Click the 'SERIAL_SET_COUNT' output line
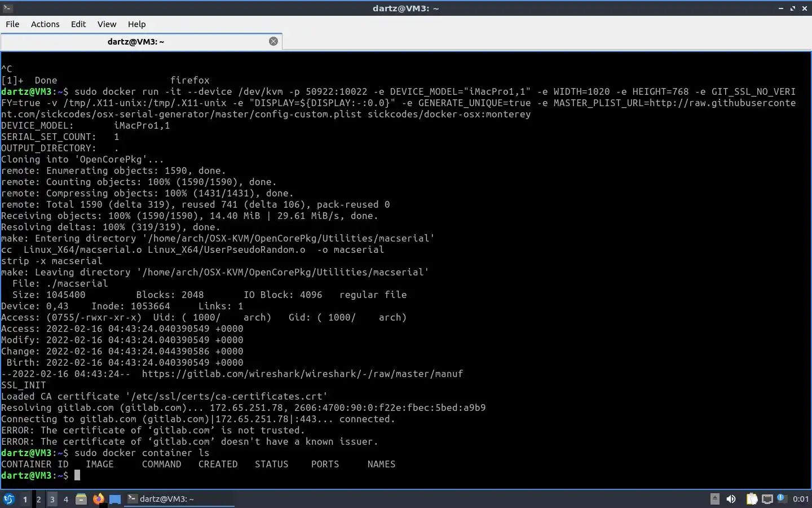This screenshot has height=508, width=812. pyautogui.click(x=60, y=137)
